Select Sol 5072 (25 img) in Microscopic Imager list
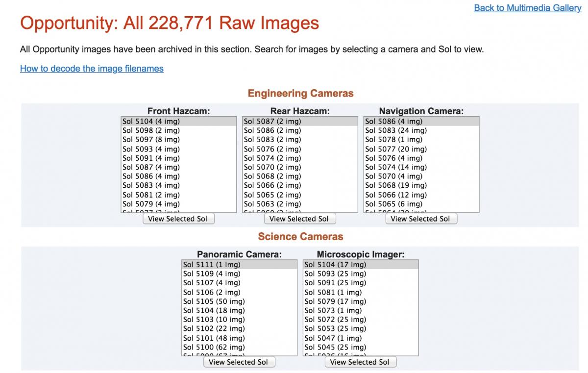 tap(361, 320)
